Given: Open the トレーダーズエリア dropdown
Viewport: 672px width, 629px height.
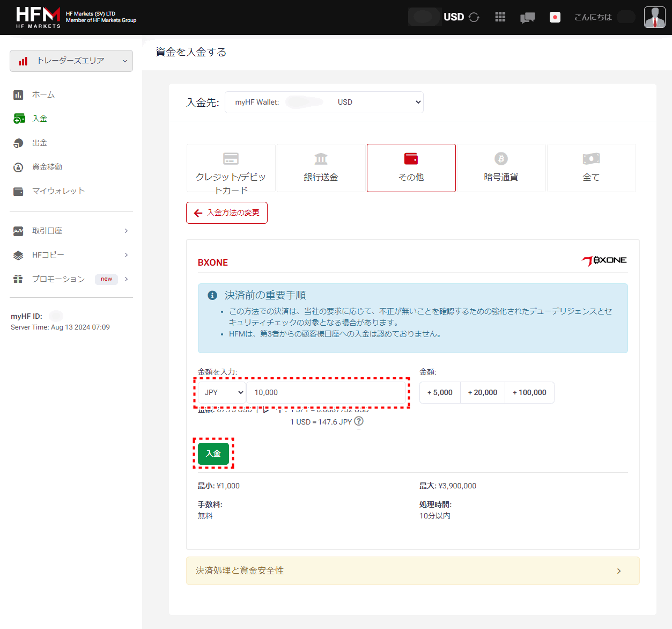Looking at the screenshot, I should point(71,61).
